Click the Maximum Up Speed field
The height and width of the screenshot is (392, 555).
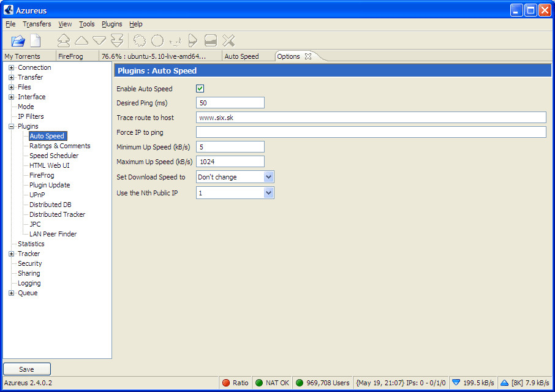coord(230,162)
